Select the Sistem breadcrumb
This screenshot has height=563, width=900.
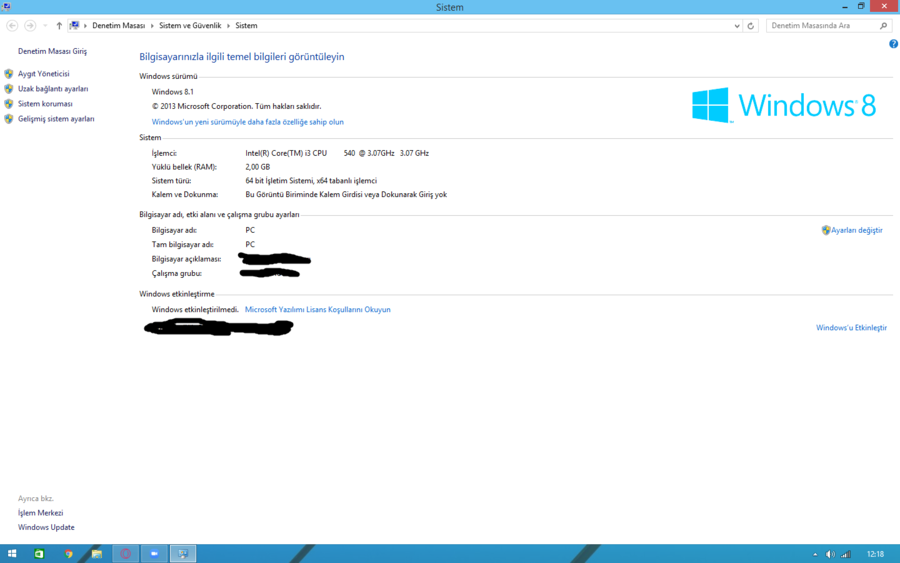coord(246,26)
